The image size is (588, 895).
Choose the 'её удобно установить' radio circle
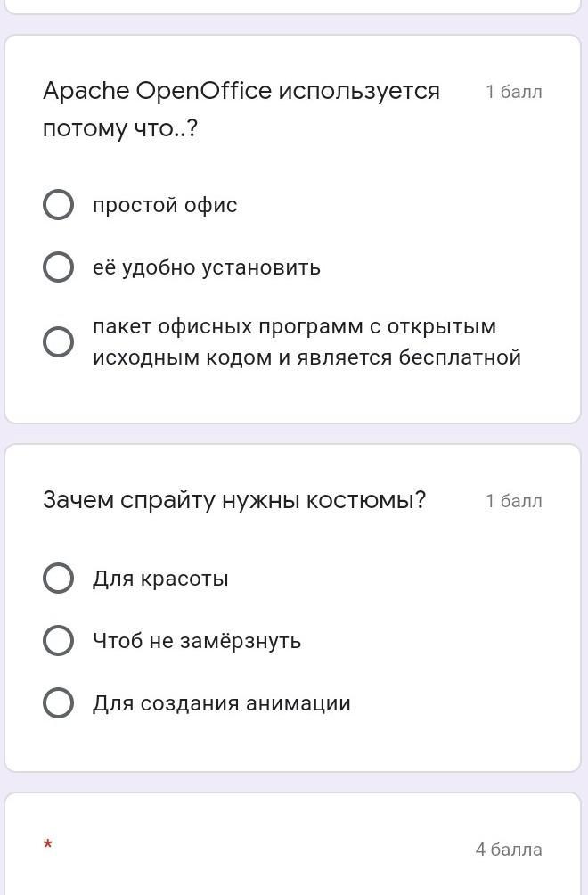pos(58,267)
